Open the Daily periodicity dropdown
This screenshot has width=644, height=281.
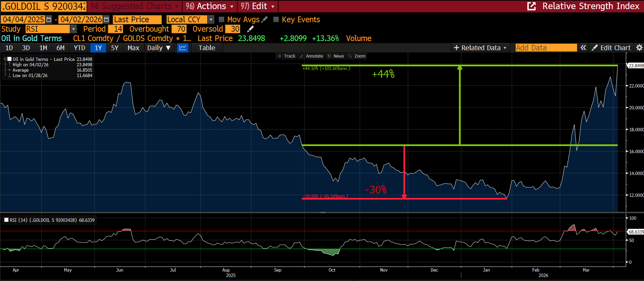point(159,48)
